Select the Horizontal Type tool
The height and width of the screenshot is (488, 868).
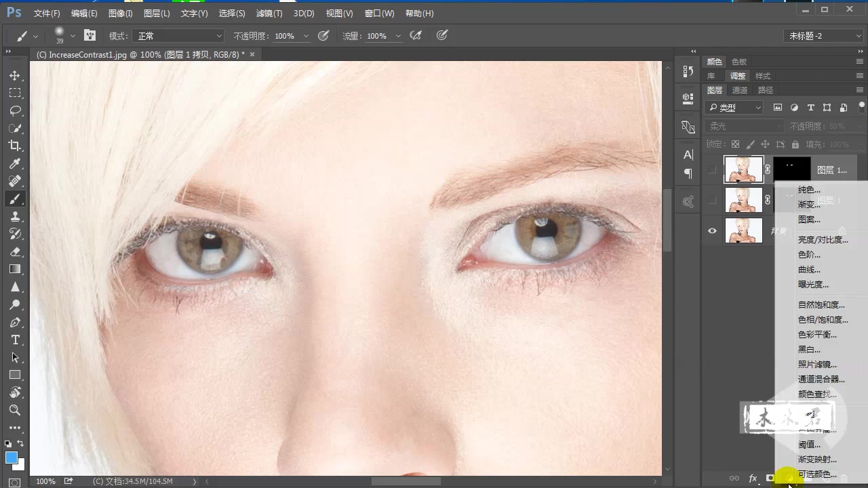pos(15,340)
